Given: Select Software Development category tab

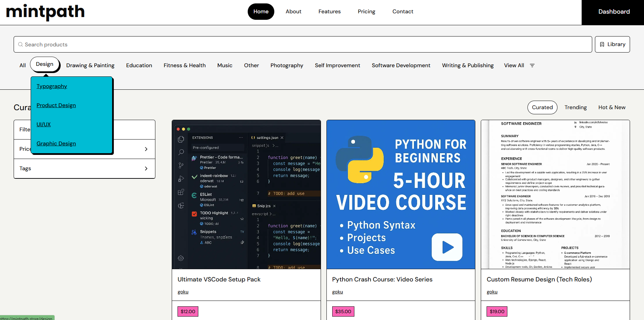Looking at the screenshot, I should coord(401,66).
